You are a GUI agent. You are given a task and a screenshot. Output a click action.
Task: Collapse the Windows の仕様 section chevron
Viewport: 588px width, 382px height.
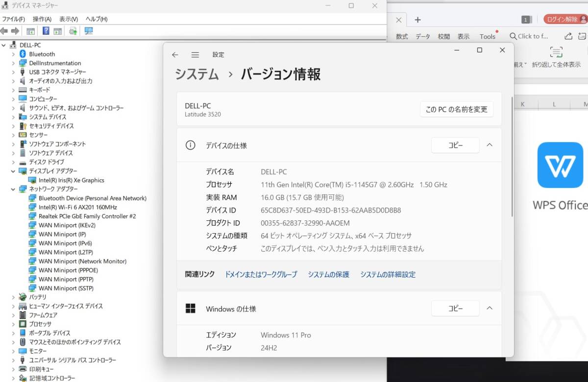click(x=489, y=309)
